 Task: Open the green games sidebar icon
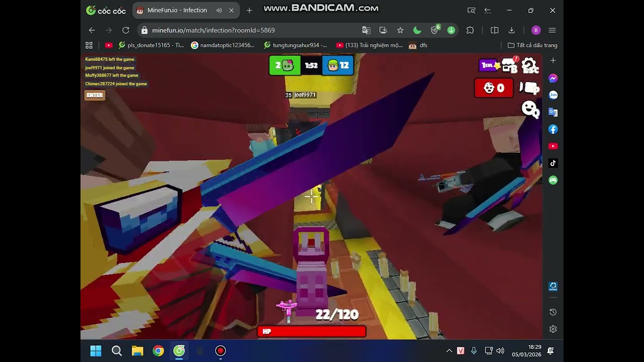coord(553,180)
